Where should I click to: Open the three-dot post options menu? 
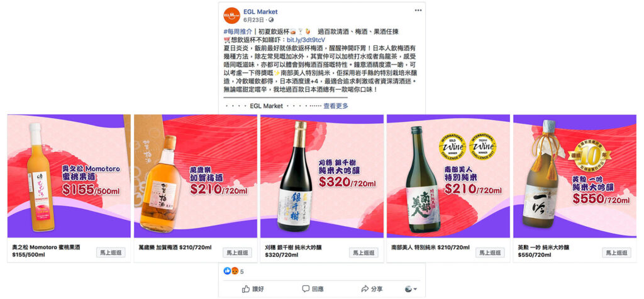[x=418, y=10]
